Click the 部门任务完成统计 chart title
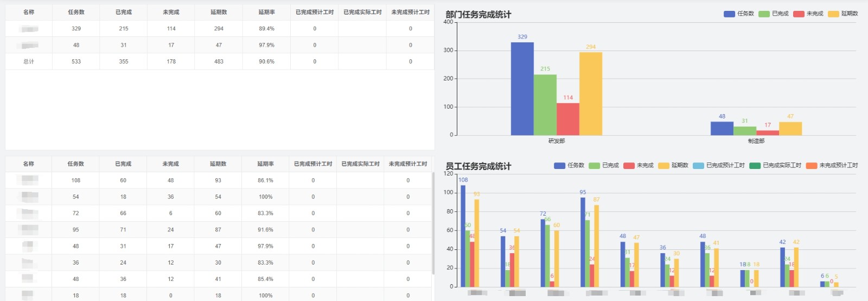Screen dimensions: 868x301 tap(478, 15)
